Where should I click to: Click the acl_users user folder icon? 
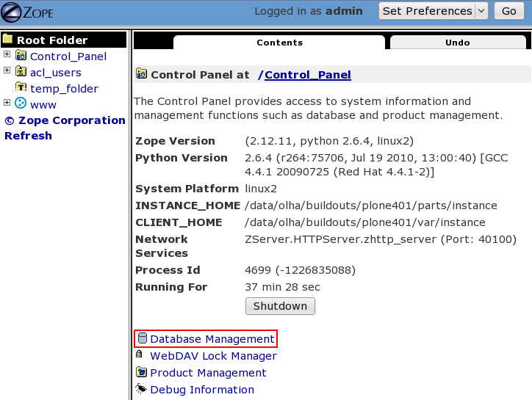click(x=21, y=71)
